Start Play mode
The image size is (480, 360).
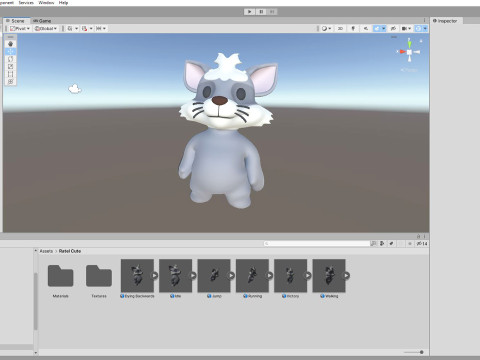tap(249, 12)
